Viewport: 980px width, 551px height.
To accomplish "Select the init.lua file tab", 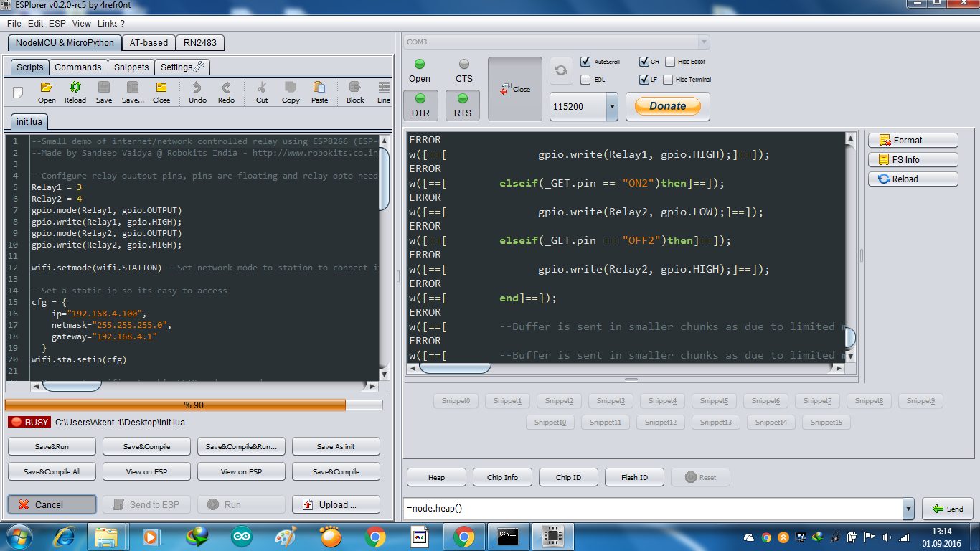I will click(29, 121).
